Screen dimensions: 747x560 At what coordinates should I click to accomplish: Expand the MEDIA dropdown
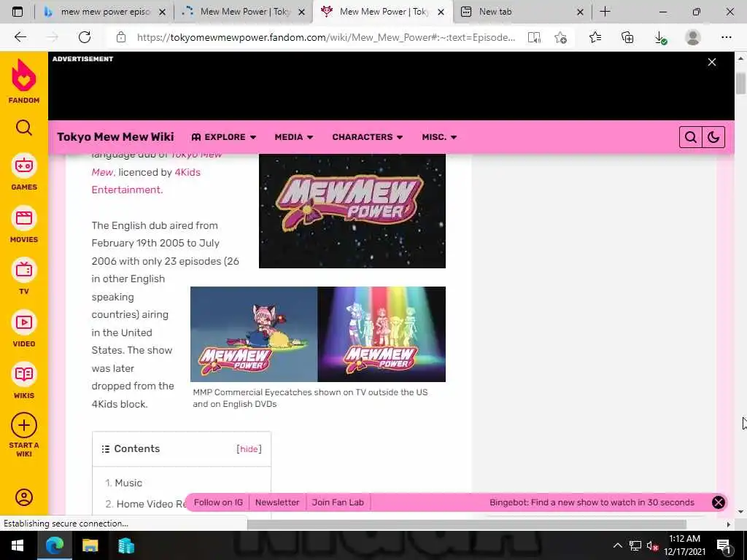(294, 137)
